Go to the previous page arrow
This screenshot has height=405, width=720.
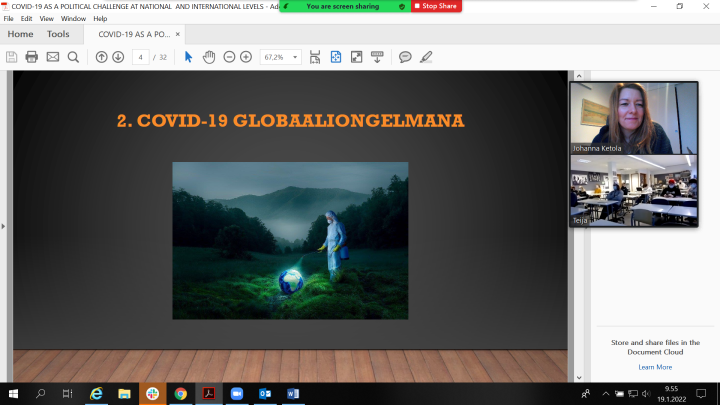click(101, 57)
